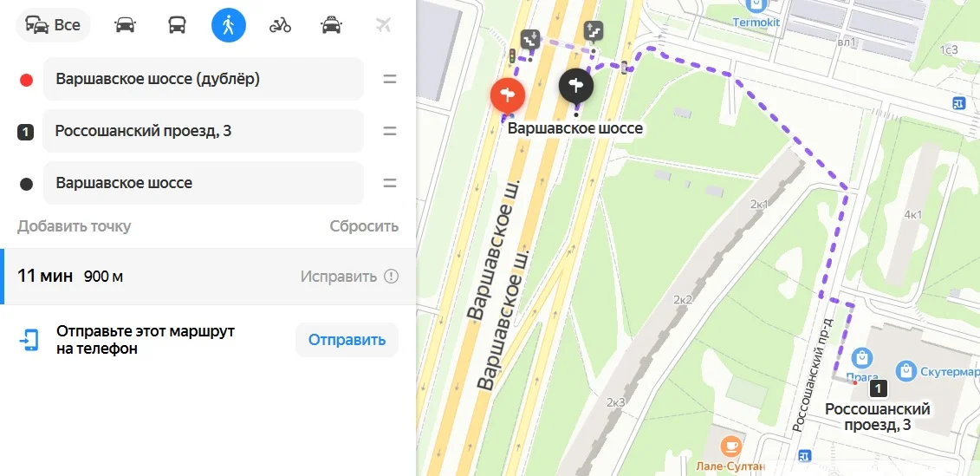Click the 'Отправить' button to send the route

(347, 340)
